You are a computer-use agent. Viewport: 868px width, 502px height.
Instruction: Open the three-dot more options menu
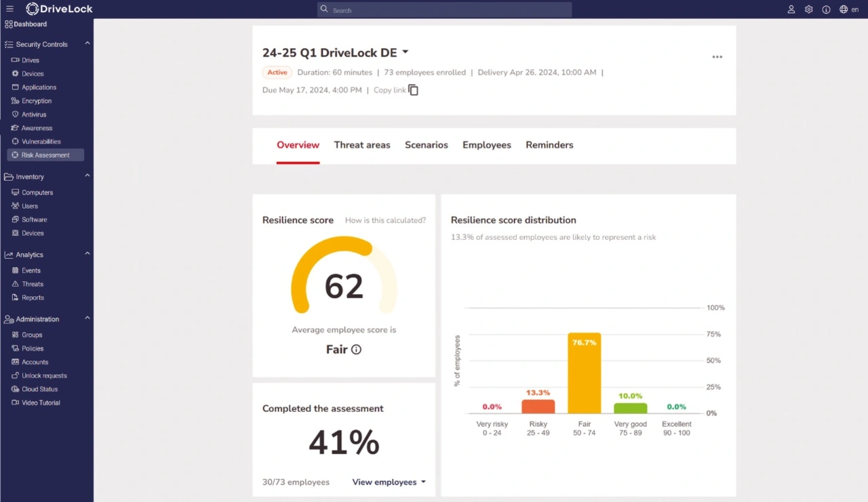click(x=717, y=57)
